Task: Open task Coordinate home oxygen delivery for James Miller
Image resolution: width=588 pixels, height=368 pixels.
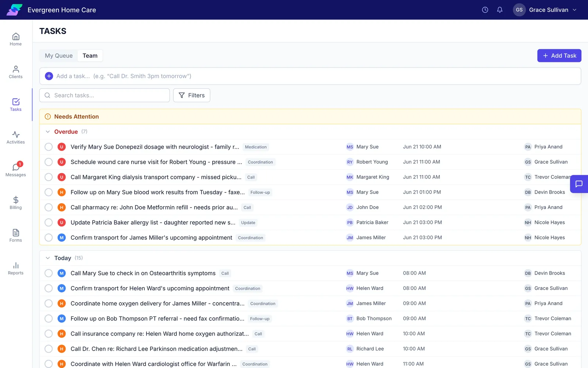Action: (157, 304)
